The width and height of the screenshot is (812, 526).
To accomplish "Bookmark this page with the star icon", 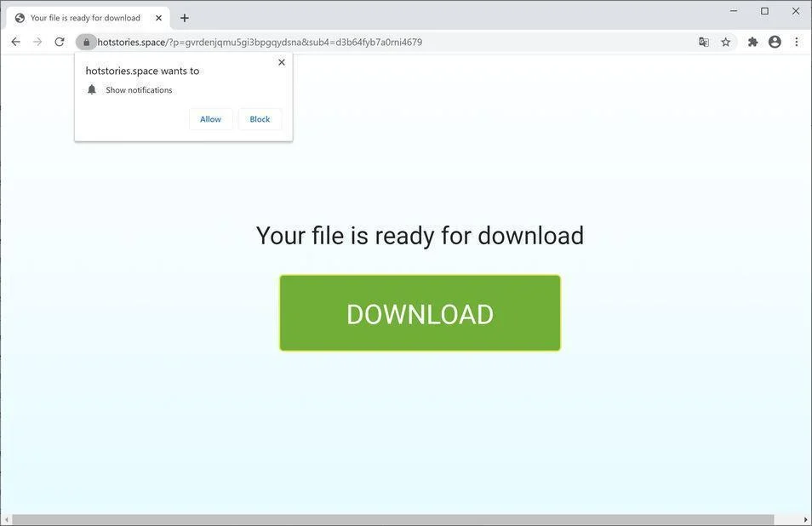I will click(x=725, y=42).
